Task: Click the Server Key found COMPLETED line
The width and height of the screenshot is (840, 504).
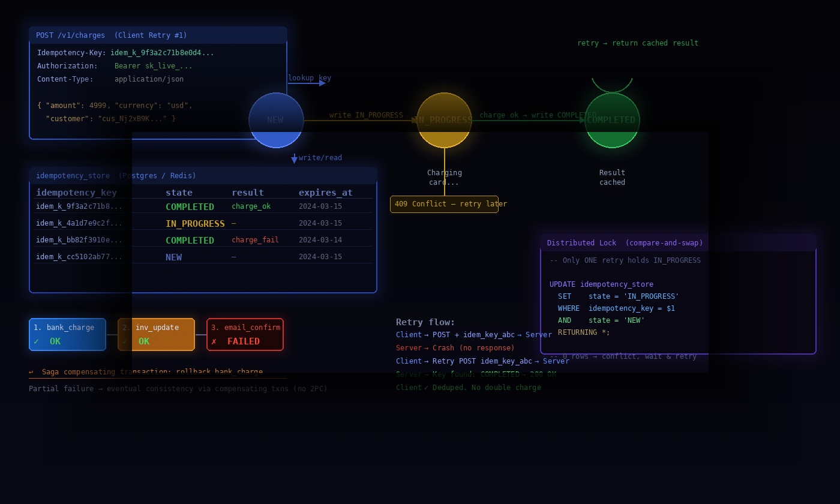Action: pyautogui.click(x=476, y=374)
